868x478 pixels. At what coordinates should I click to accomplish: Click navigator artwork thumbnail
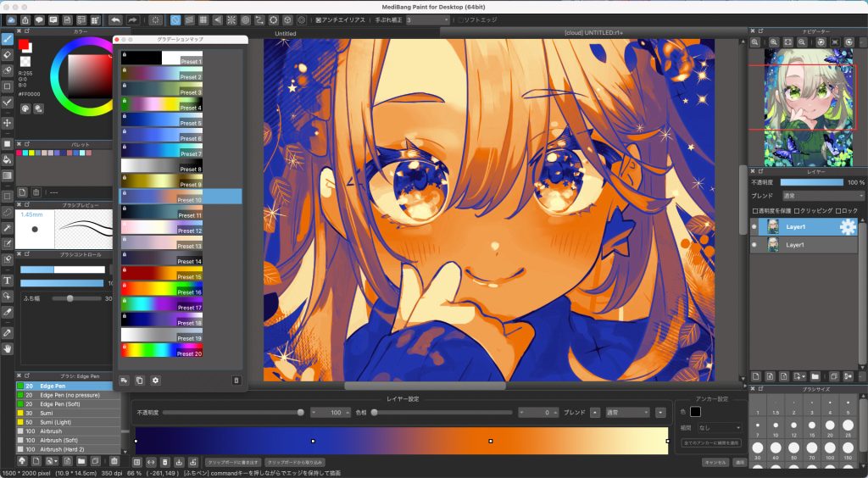(x=808, y=108)
